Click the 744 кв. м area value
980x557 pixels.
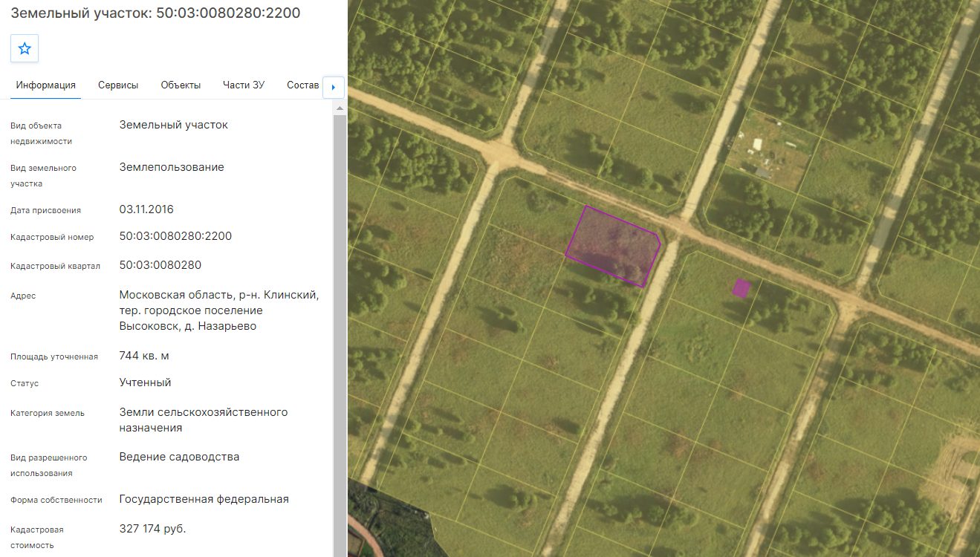click(x=144, y=356)
